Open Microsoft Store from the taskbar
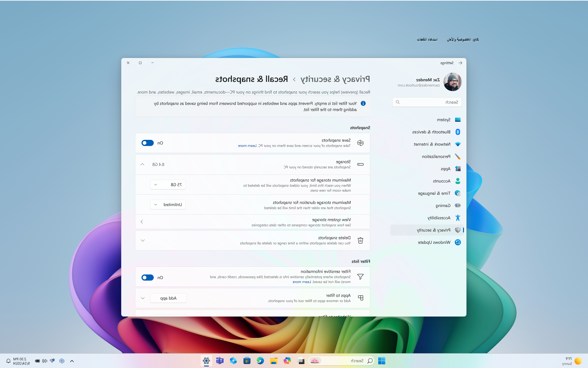The height and width of the screenshot is (368, 588). (247, 361)
